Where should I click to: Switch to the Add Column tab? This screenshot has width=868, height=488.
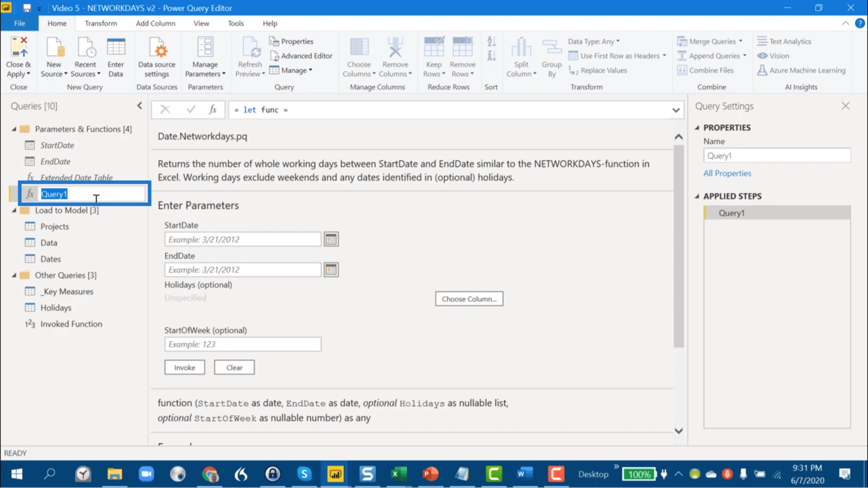tap(156, 23)
